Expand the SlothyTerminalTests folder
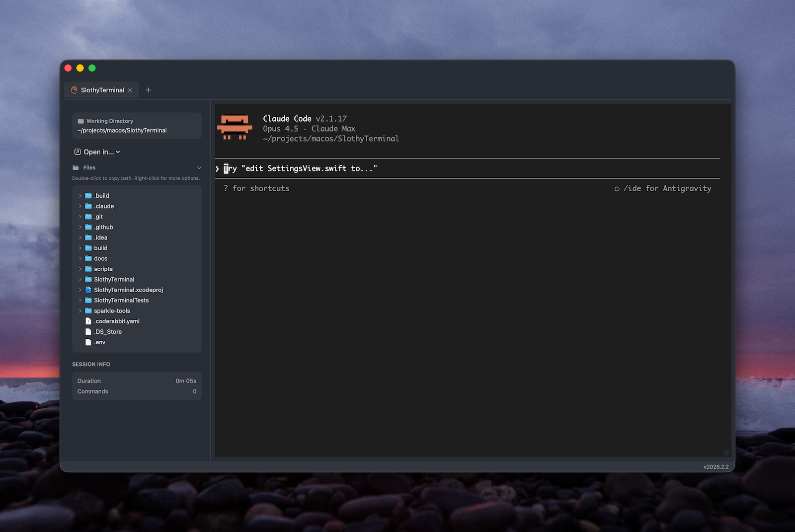Screen dimensions: 795x532 pyautogui.click(x=80, y=301)
